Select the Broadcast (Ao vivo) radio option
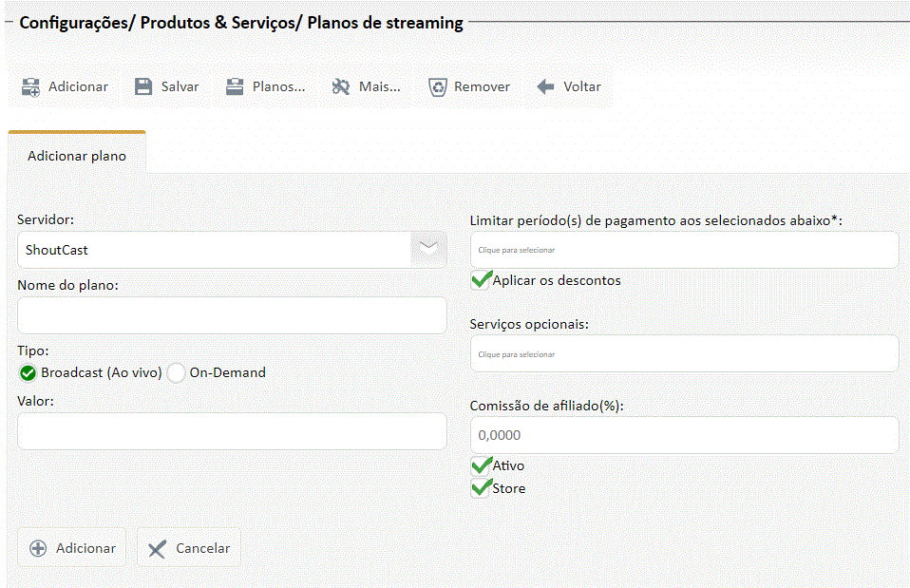The height and width of the screenshot is (588, 910). 28,372
